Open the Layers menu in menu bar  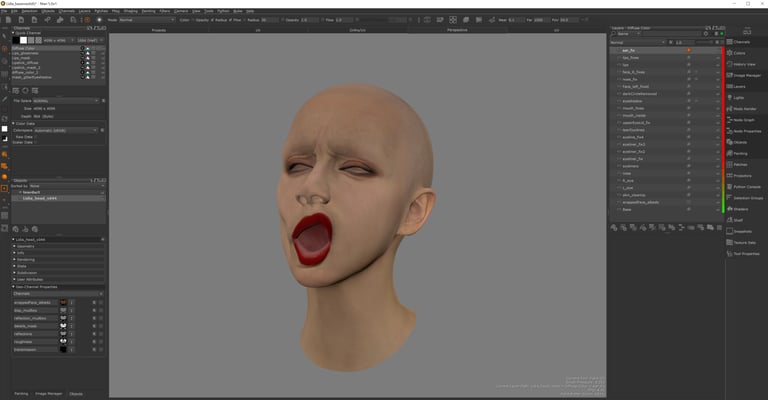point(82,11)
